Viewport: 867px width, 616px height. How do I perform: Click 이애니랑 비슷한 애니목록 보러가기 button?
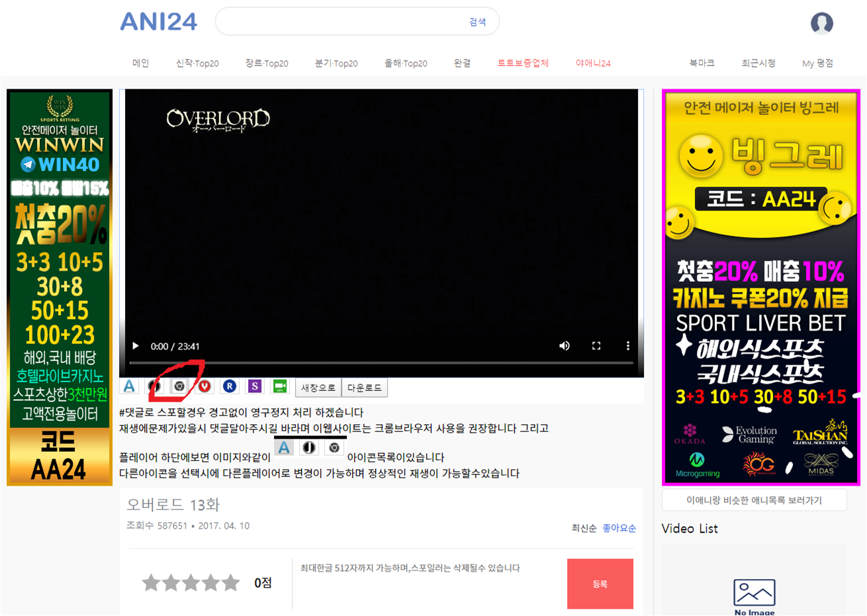754,500
